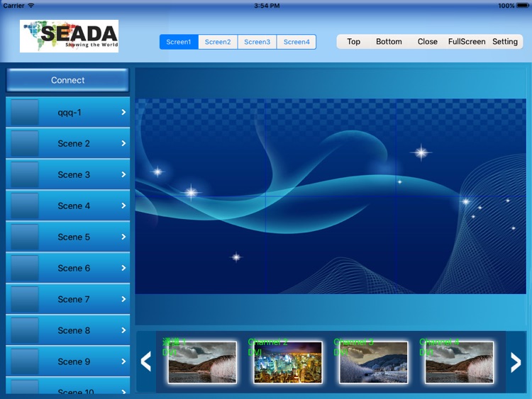Expand the Scene 8 chevron
532x399 pixels.
123,330
